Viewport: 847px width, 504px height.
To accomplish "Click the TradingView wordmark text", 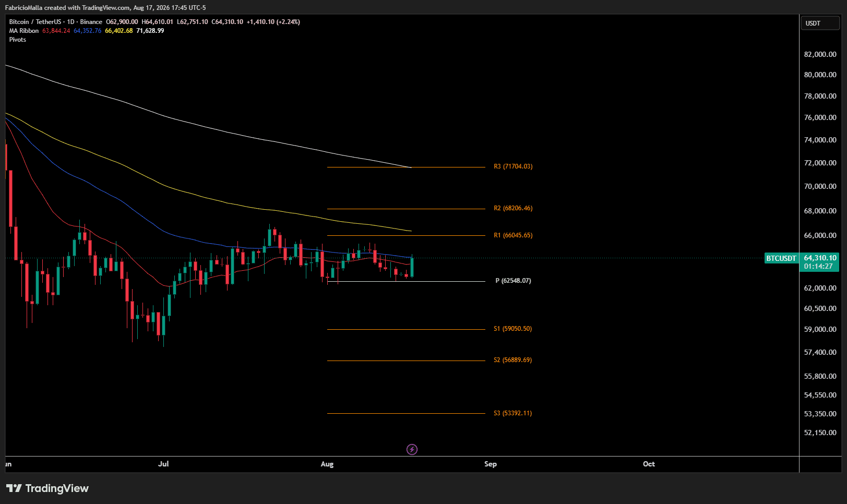I will point(57,488).
